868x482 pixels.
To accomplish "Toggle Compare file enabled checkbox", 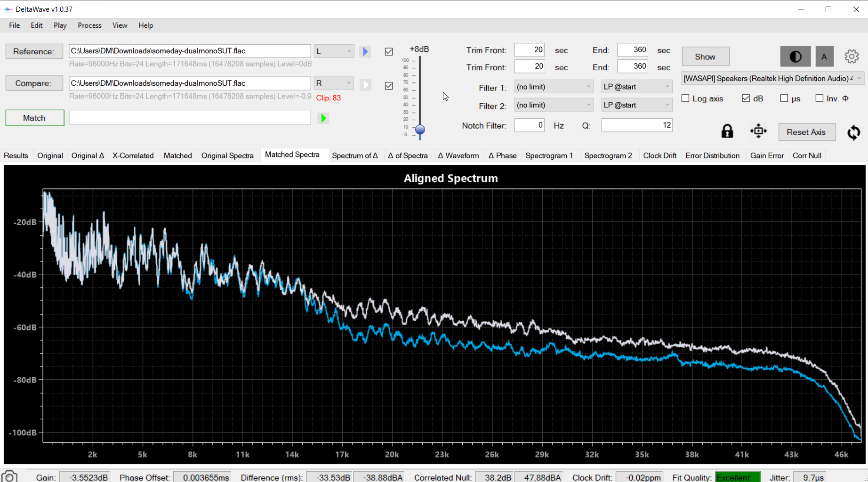I will pyautogui.click(x=389, y=86).
